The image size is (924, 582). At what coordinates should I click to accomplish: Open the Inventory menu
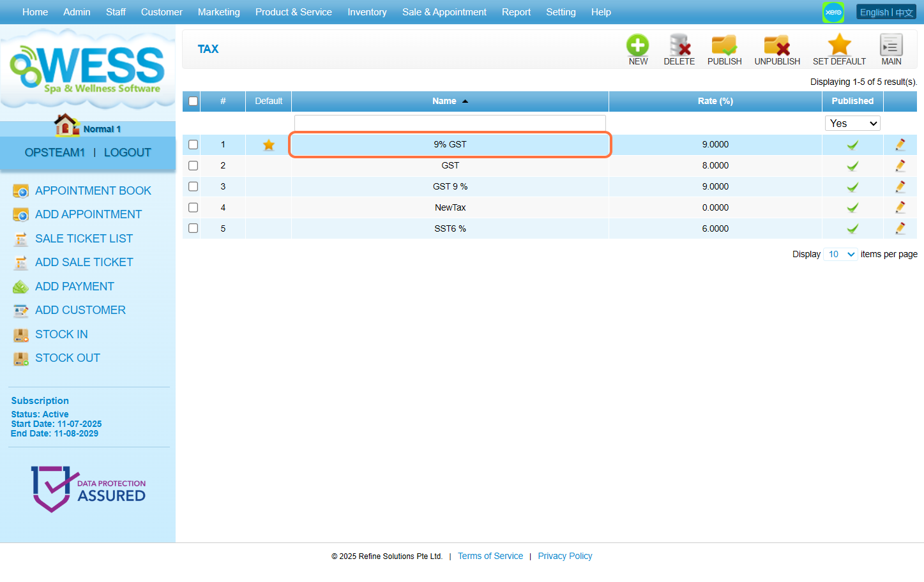point(367,12)
